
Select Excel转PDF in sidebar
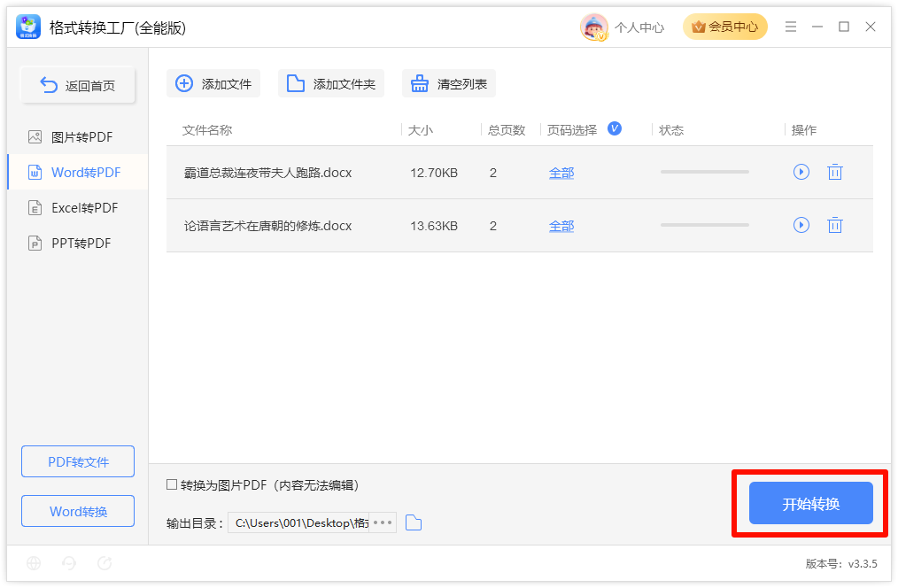point(78,208)
